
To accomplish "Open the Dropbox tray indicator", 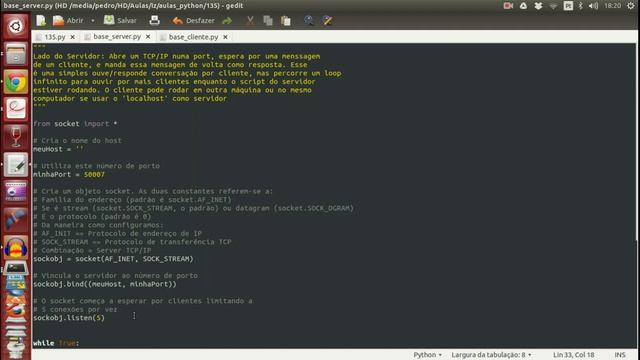I will click(538, 6).
